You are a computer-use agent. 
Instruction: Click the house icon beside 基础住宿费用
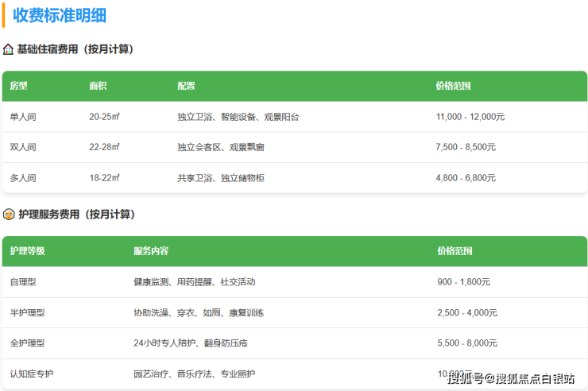click(8, 49)
